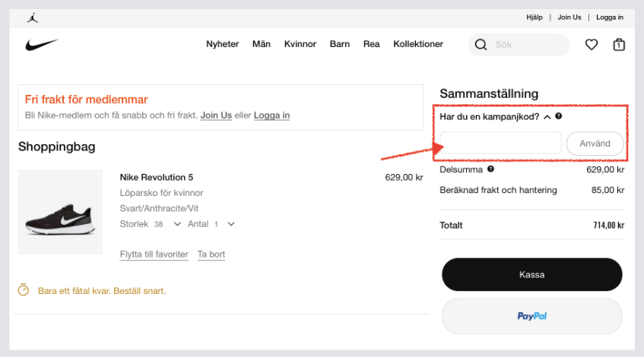Open the Barn menu
The image size is (644, 357).
tap(340, 44)
